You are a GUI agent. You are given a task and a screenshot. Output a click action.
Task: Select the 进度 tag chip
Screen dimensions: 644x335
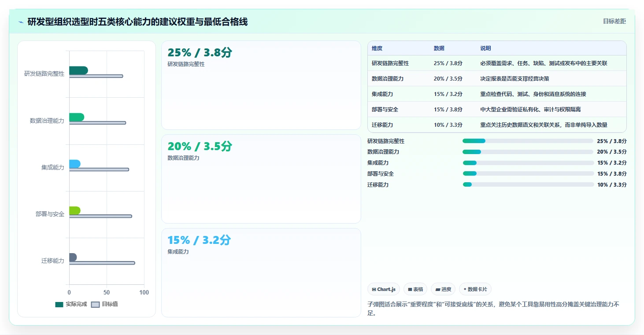(x=443, y=289)
